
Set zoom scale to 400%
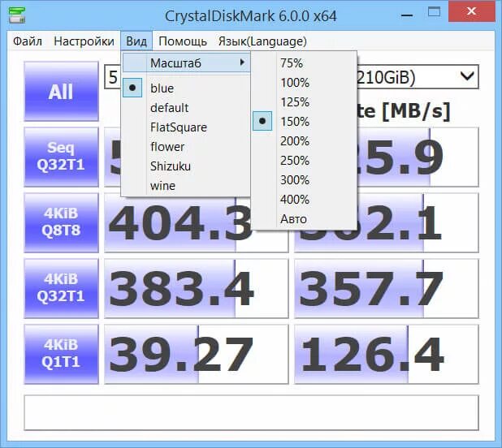304,200
